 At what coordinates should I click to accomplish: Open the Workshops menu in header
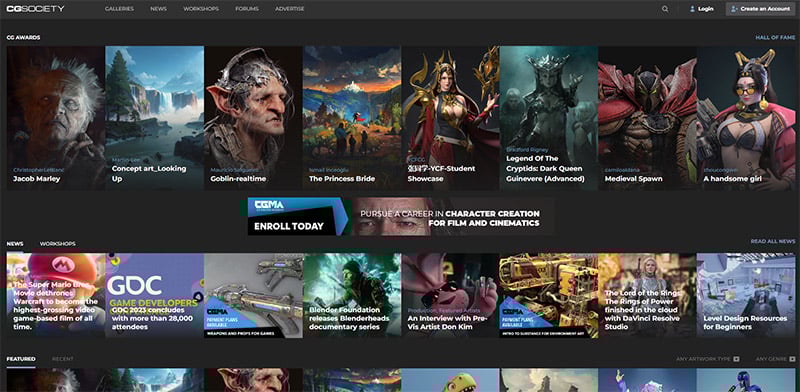[201, 9]
